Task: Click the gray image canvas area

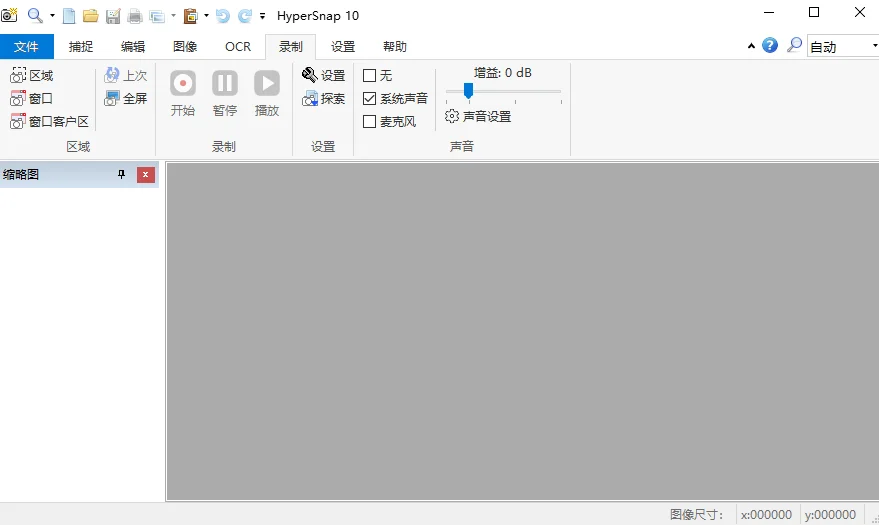Action: (x=522, y=331)
